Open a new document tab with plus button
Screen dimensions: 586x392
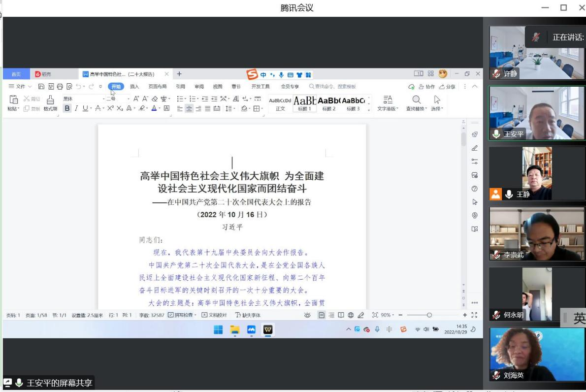click(x=179, y=74)
